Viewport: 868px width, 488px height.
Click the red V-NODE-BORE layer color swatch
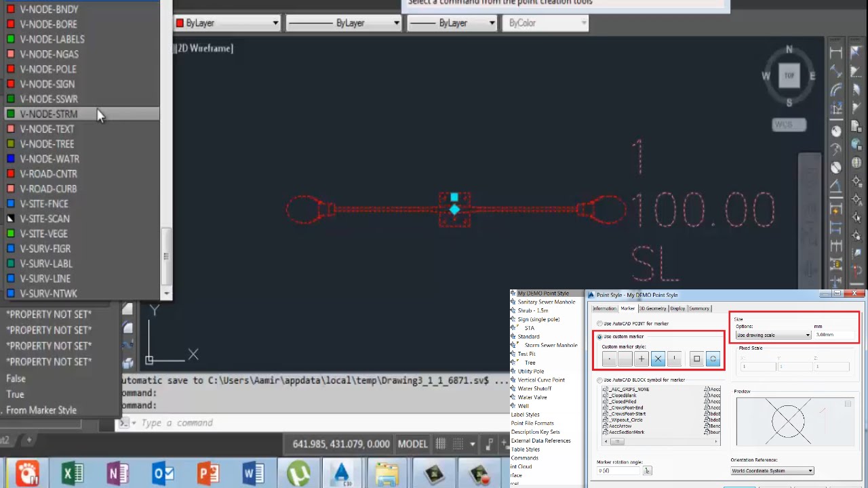[10, 24]
